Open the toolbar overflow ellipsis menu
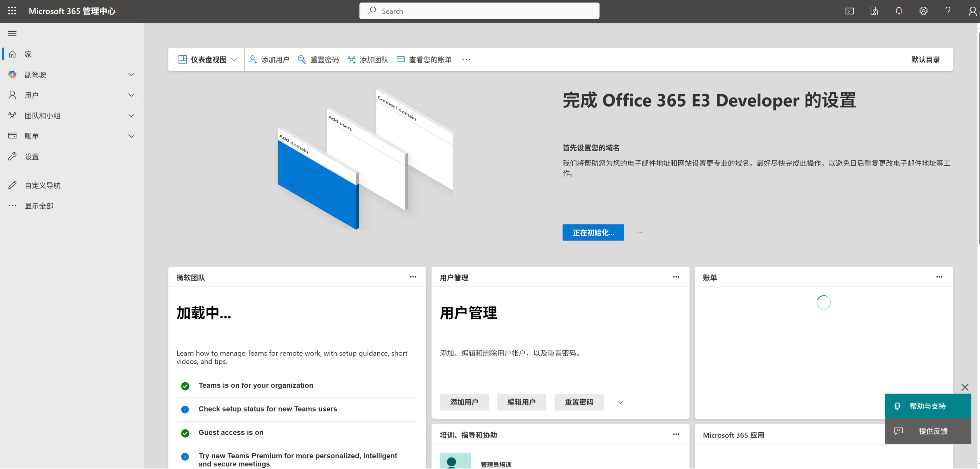The width and height of the screenshot is (980, 469). tap(466, 59)
